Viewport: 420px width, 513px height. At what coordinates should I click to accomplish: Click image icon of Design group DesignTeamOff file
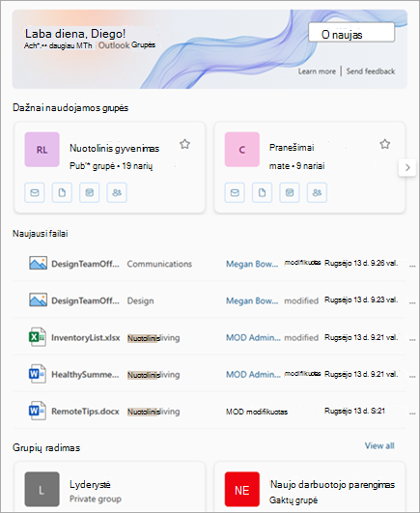click(38, 300)
